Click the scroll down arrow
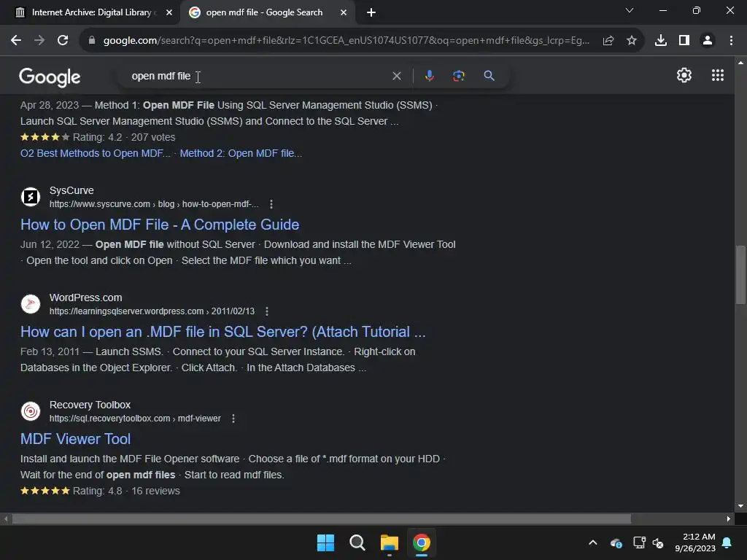This screenshot has width=747, height=560. [x=740, y=506]
